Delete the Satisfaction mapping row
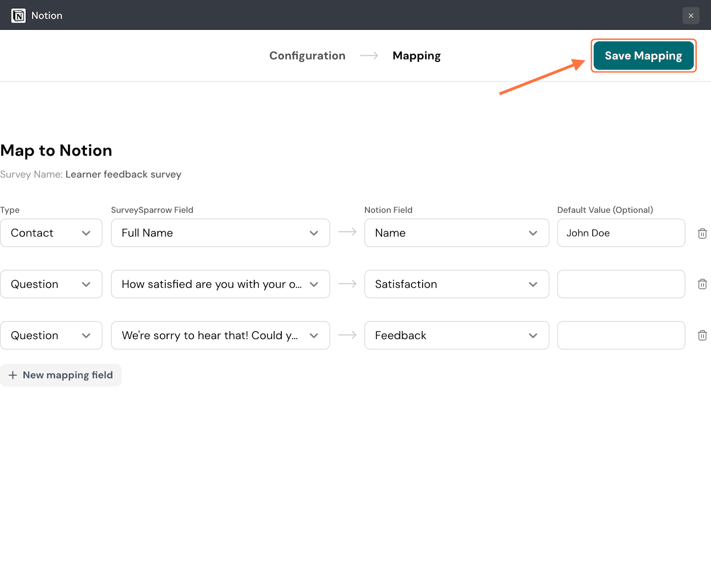The height and width of the screenshot is (588, 711). 702,284
